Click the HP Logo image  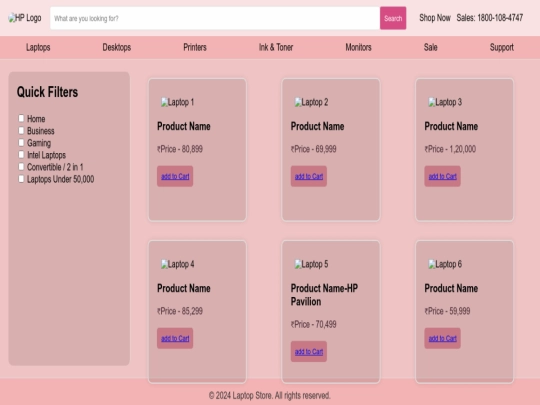(x=25, y=18)
